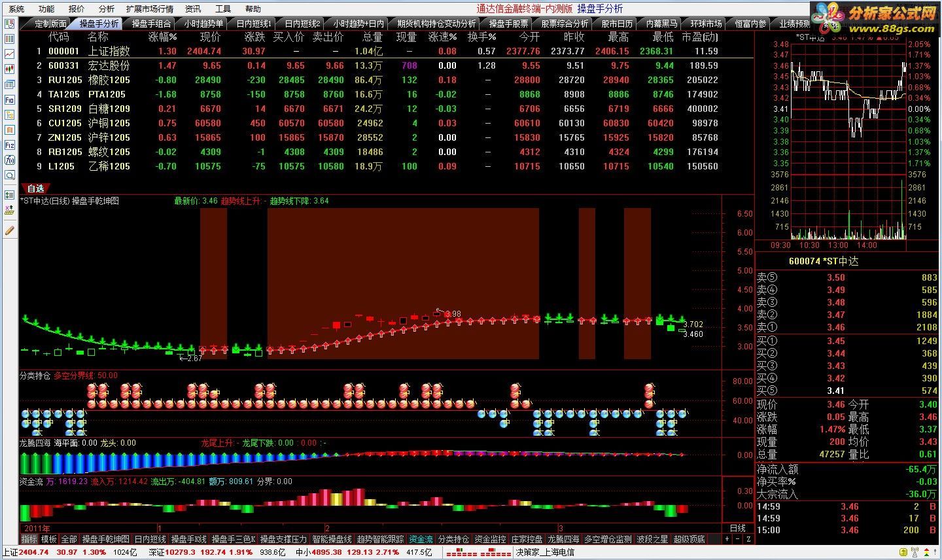The height and width of the screenshot is (560, 942).
Task: Select the 操盘手乾坤图 indicator tab
Action: click(105, 539)
